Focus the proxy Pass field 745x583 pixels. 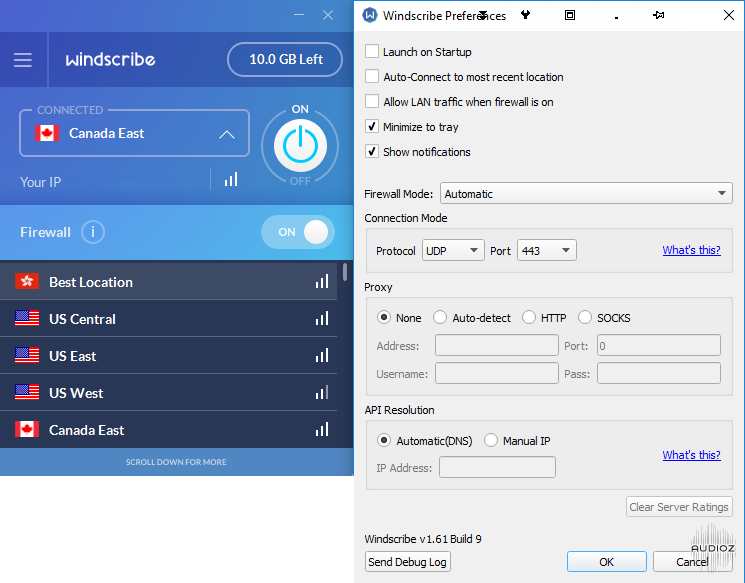coord(659,373)
